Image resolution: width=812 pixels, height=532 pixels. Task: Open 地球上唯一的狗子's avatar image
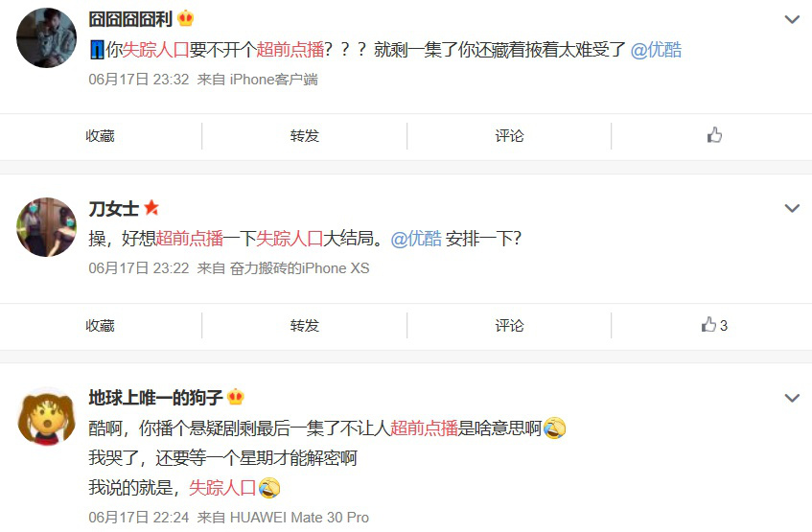tap(47, 416)
